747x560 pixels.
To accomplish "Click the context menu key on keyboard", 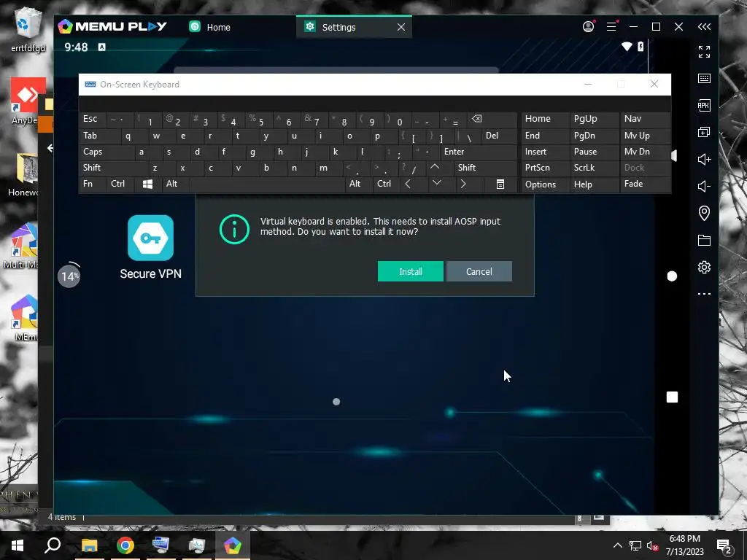I will 500,184.
